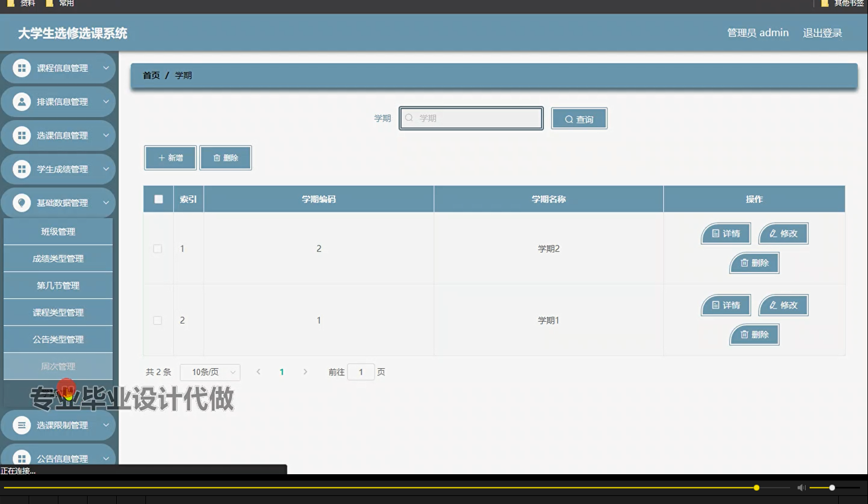Click the 共 2 条 total count text
This screenshot has width=868, height=504.
point(159,372)
